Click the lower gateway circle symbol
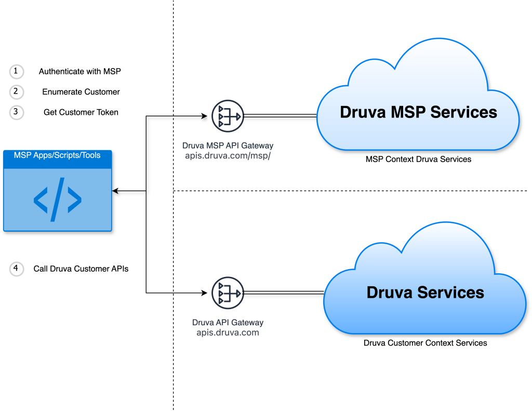This screenshot has width=532, height=411. tap(227, 293)
